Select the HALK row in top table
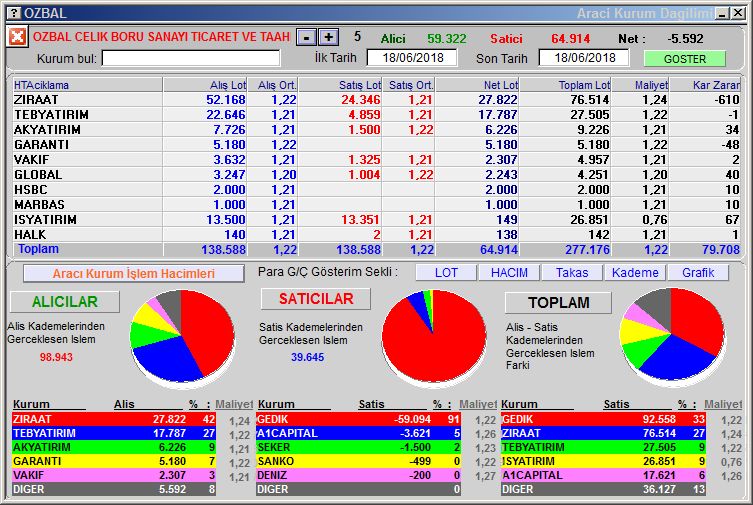The image size is (753, 505). coord(376,234)
